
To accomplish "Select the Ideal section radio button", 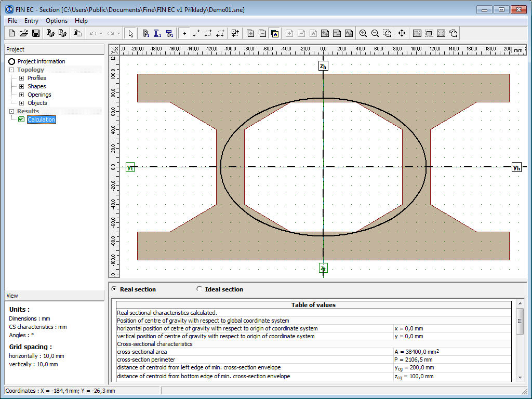I will [199, 289].
